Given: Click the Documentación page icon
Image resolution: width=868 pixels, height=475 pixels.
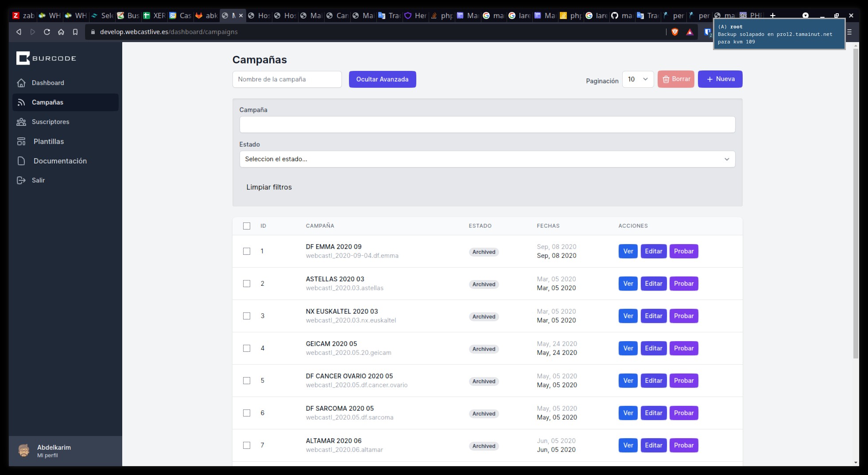Looking at the screenshot, I should pos(21,161).
